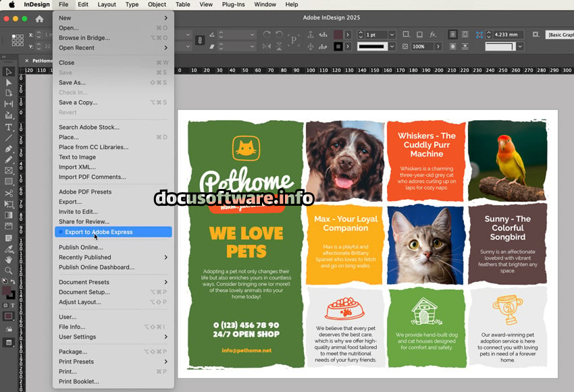Select the Gradient Swatch tool
Image resolution: width=574 pixels, height=392 pixels.
[8, 215]
